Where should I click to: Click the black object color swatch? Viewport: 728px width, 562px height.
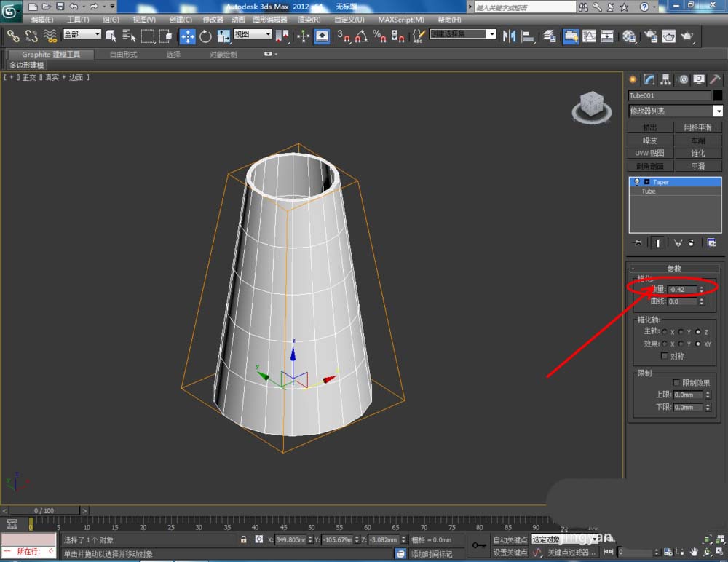(x=718, y=95)
